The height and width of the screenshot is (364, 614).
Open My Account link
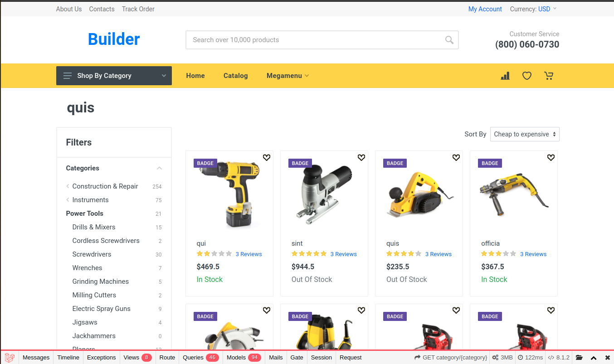click(485, 9)
